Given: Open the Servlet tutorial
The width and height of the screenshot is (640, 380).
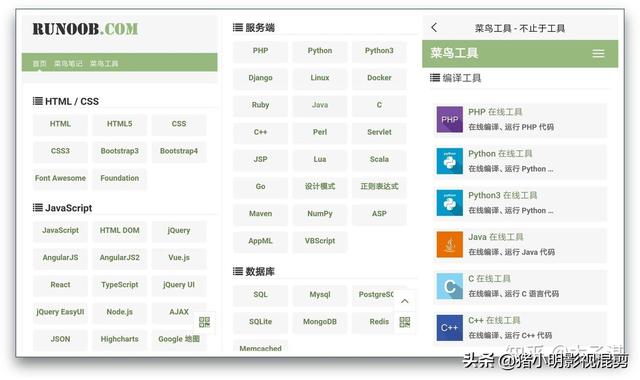Looking at the screenshot, I should (x=379, y=132).
